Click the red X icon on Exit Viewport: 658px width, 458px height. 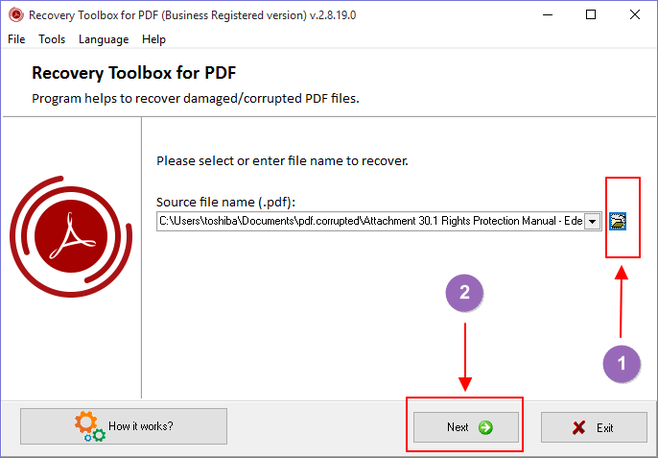coord(578,427)
